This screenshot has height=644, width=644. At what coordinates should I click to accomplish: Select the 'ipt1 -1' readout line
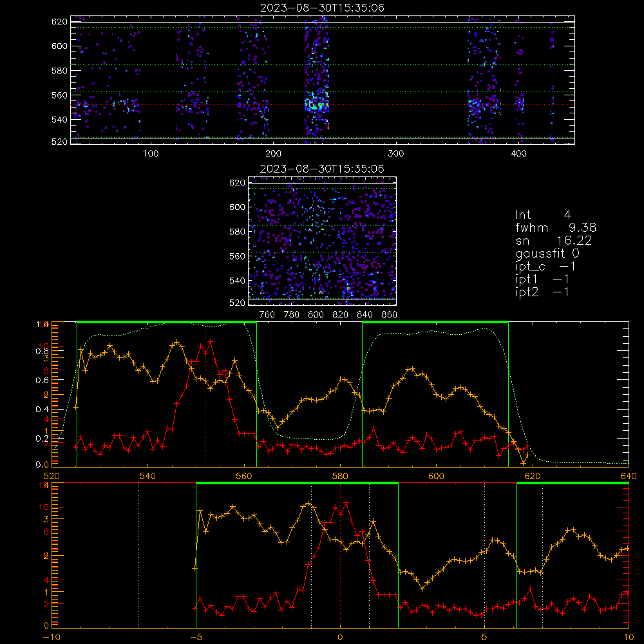coord(542,279)
